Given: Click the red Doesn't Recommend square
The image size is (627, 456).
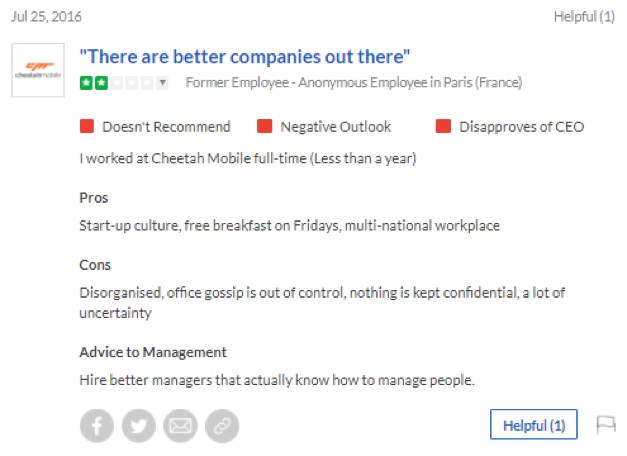Looking at the screenshot, I should (x=87, y=127).
